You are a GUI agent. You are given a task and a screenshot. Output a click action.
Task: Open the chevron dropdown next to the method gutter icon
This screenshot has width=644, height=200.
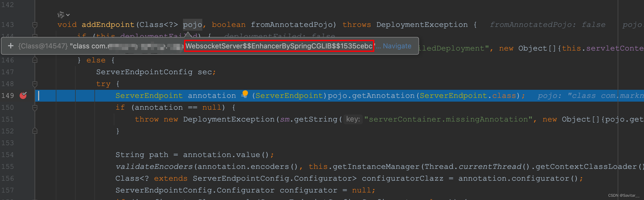pyautogui.click(x=68, y=15)
